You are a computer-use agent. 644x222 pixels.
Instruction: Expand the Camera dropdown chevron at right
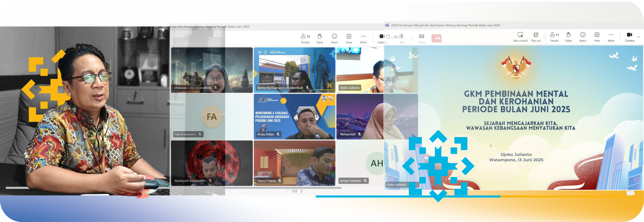tap(639, 37)
